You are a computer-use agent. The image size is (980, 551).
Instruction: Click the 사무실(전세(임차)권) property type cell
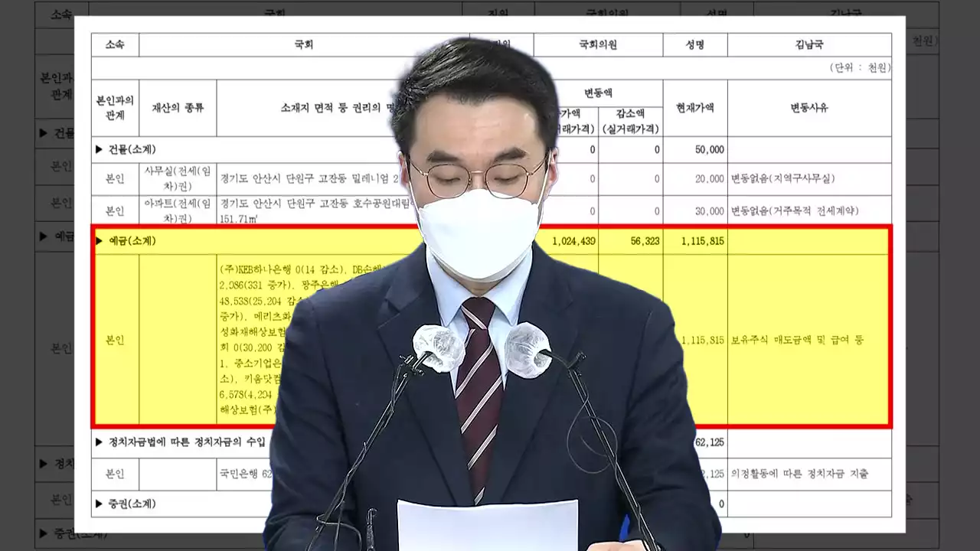(178, 178)
